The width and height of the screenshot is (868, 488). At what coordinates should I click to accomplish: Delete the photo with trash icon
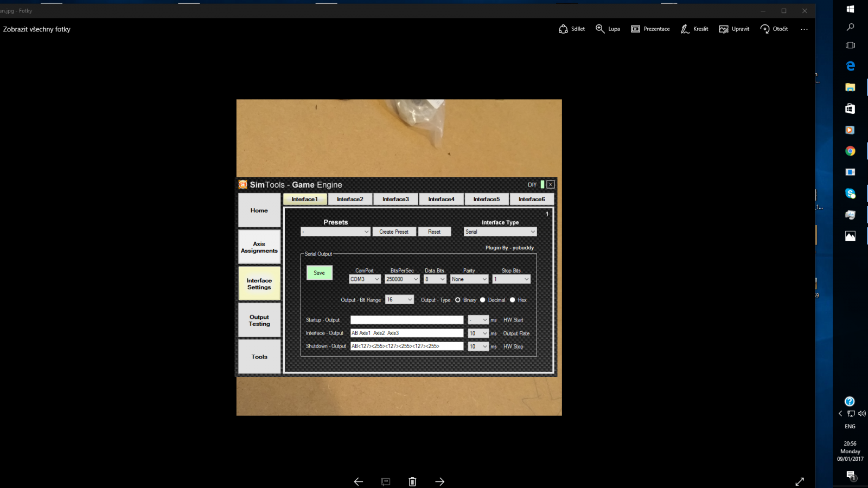pyautogui.click(x=412, y=481)
